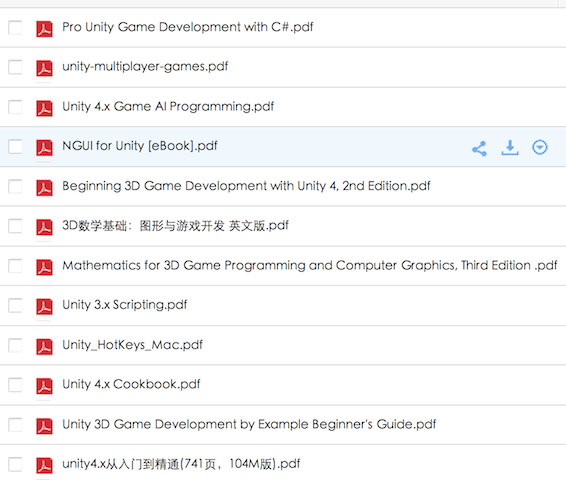Click PDF icon of Pro Unity Game Development

[x=44, y=29]
